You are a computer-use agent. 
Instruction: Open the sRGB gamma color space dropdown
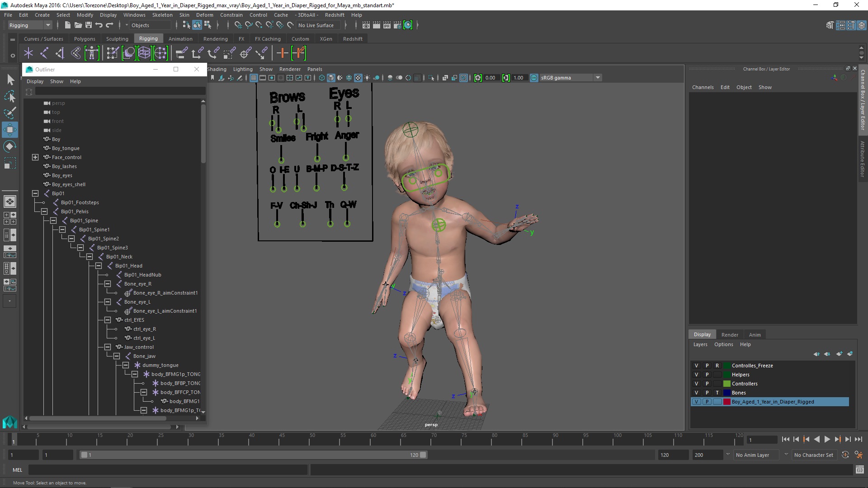coord(571,78)
